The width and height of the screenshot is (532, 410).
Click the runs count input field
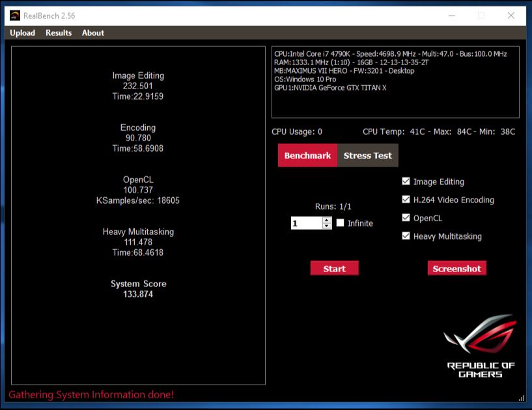(307, 223)
